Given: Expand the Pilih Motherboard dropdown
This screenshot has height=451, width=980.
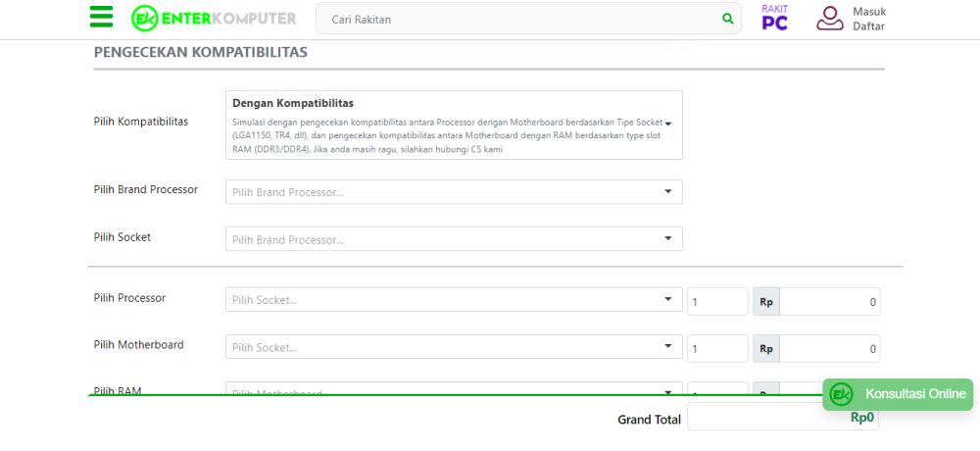Looking at the screenshot, I should 668,346.
